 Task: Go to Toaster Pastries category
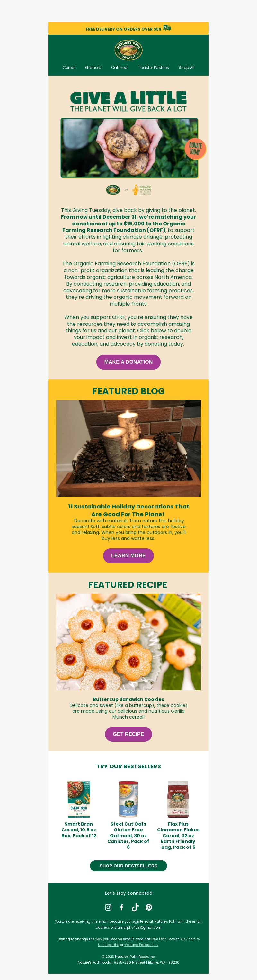coord(153,67)
